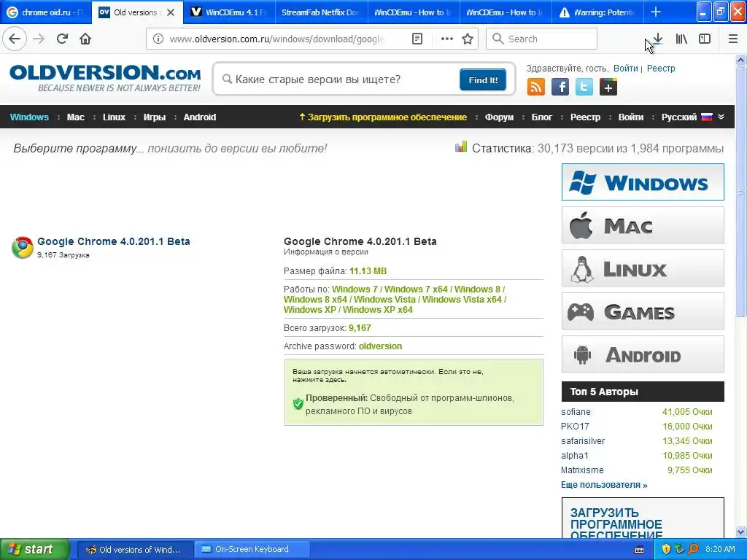Bookmark this page with the star icon
Image resolution: width=747 pixels, height=560 pixels.
[468, 39]
